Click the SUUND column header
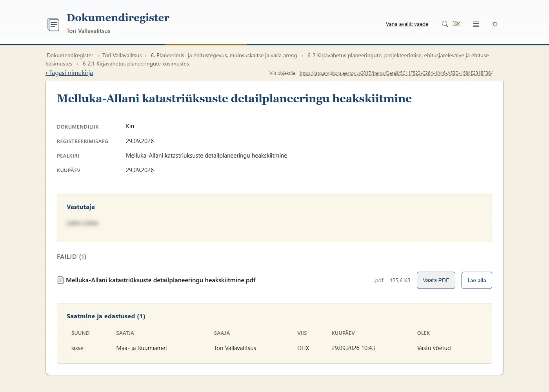Image resolution: width=549 pixels, height=392 pixels. [80, 333]
